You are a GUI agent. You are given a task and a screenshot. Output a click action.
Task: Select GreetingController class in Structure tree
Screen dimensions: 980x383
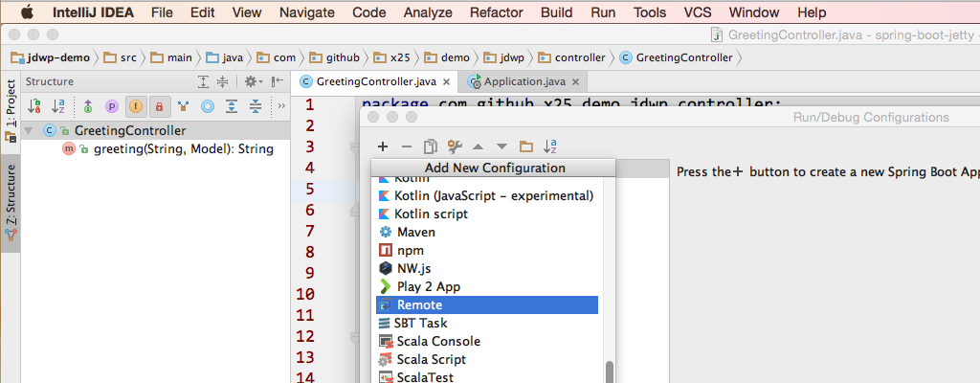pyautogui.click(x=130, y=131)
